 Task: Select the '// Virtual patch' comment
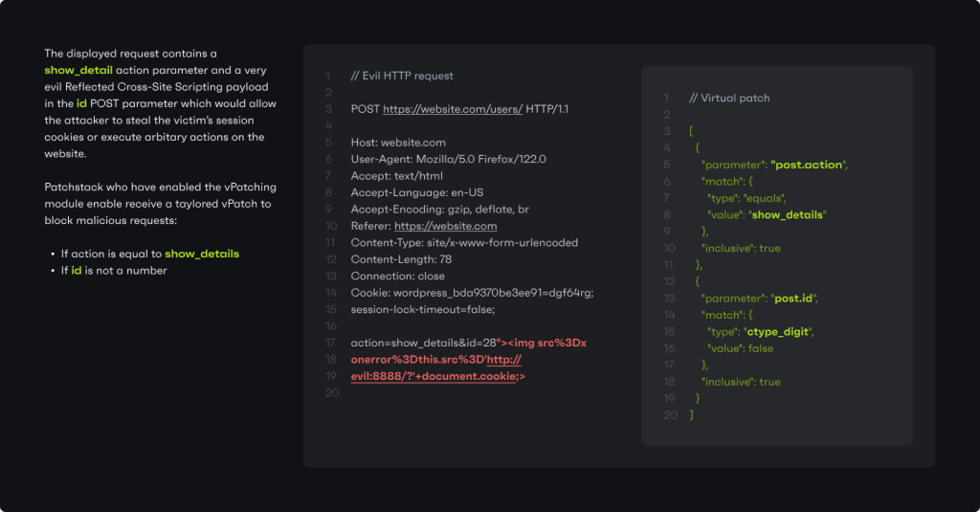coord(729,99)
